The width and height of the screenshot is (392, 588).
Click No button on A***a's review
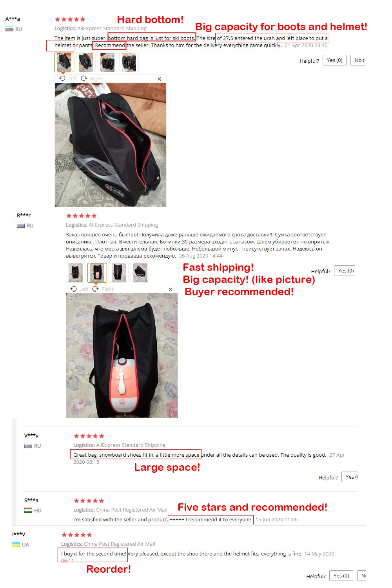(358, 60)
